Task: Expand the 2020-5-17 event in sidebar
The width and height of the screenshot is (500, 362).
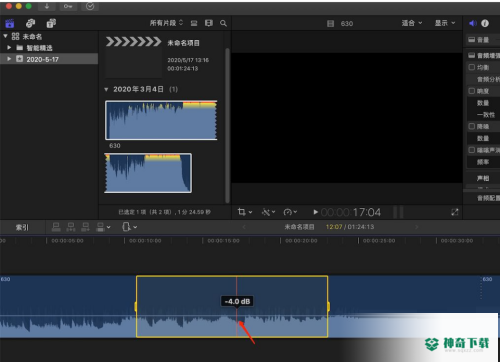Action: coord(9,59)
